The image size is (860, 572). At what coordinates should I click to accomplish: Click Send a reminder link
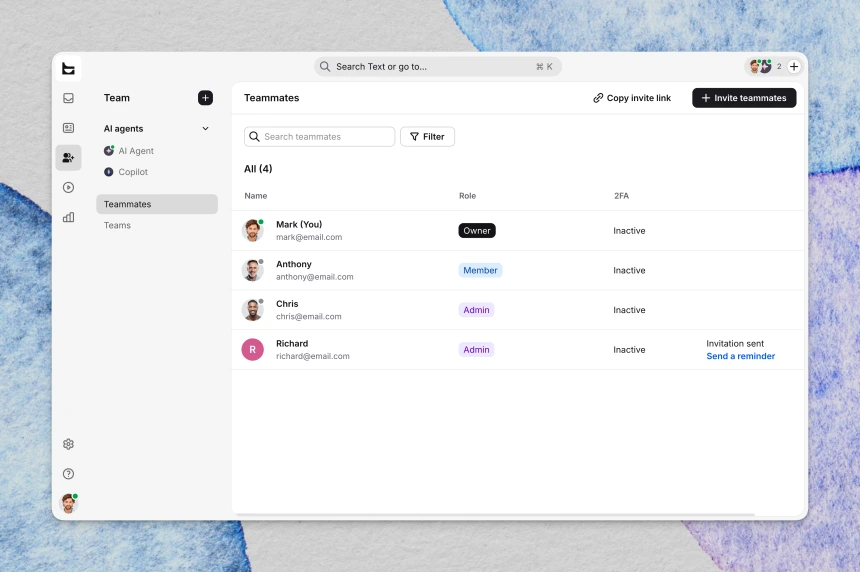click(740, 356)
